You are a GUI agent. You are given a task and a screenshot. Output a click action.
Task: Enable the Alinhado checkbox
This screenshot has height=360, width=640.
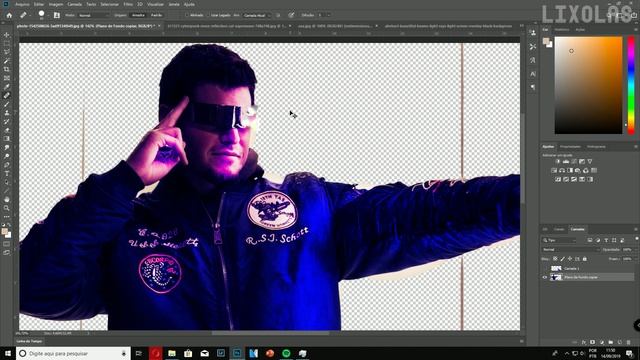[186, 15]
